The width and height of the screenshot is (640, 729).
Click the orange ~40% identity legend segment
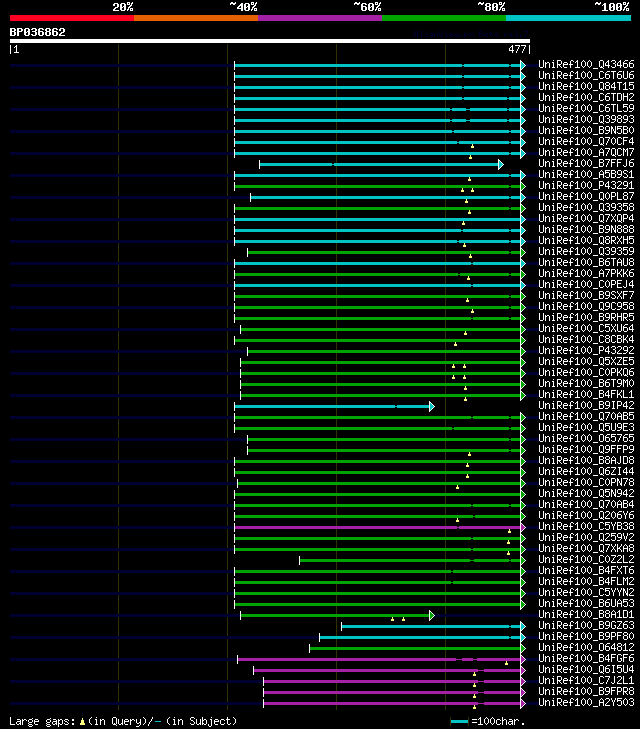tap(196, 18)
